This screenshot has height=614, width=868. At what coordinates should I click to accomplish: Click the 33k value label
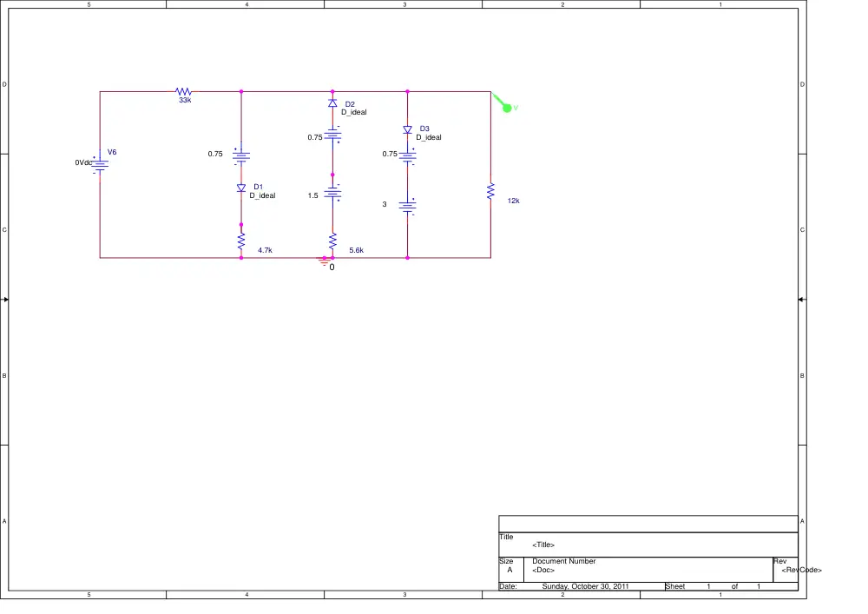185,100
